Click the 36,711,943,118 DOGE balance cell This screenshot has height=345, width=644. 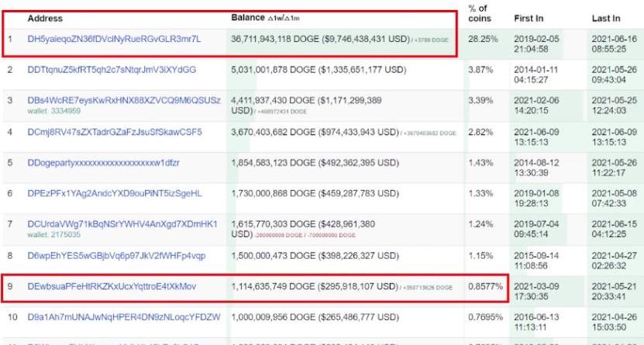[x=319, y=38]
